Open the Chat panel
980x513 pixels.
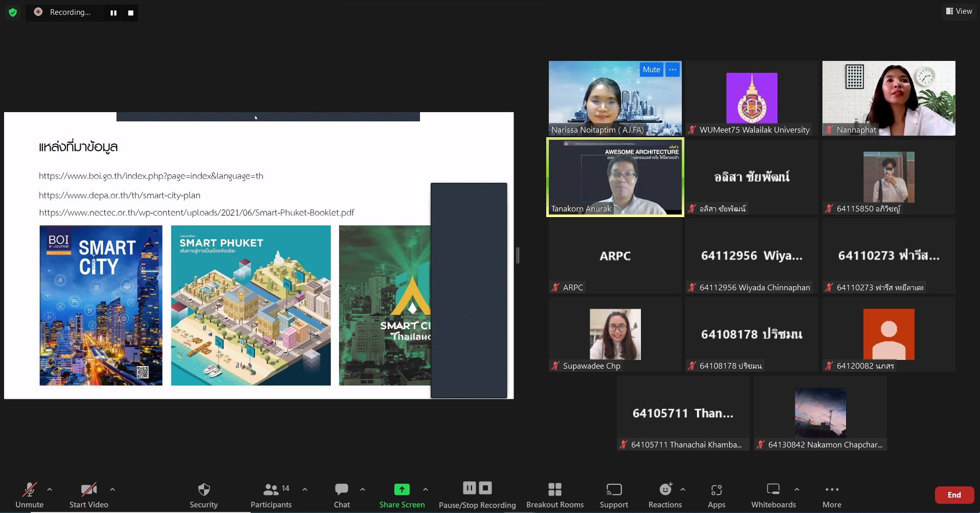coord(342,490)
